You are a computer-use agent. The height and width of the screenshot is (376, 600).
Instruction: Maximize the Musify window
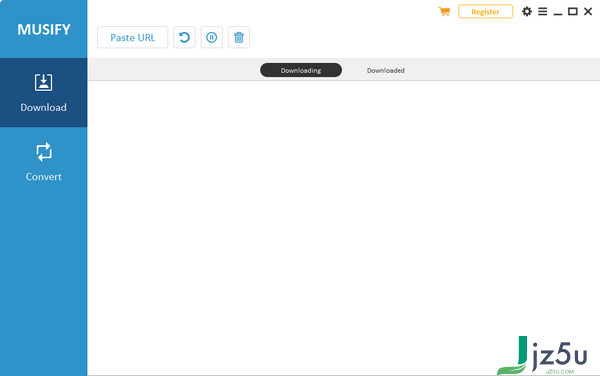click(x=573, y=11)
